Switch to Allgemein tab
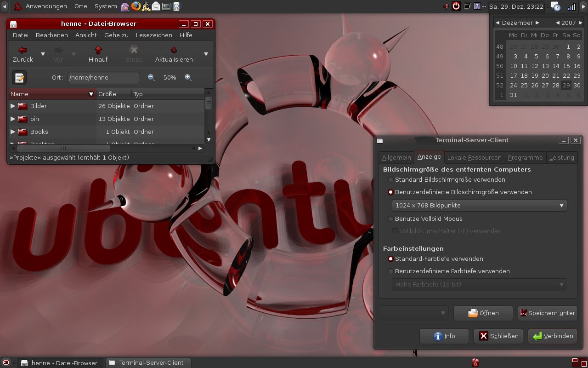 pos(396,157)
